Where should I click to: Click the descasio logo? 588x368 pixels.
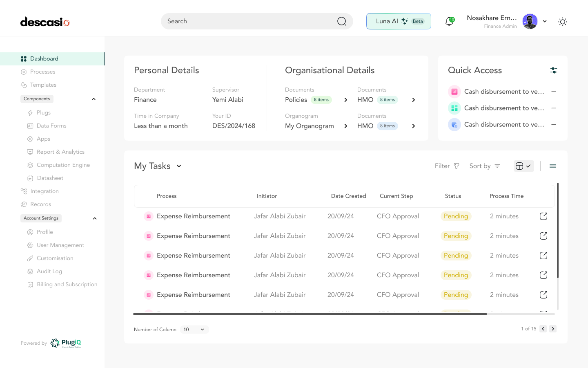point(45,22)
